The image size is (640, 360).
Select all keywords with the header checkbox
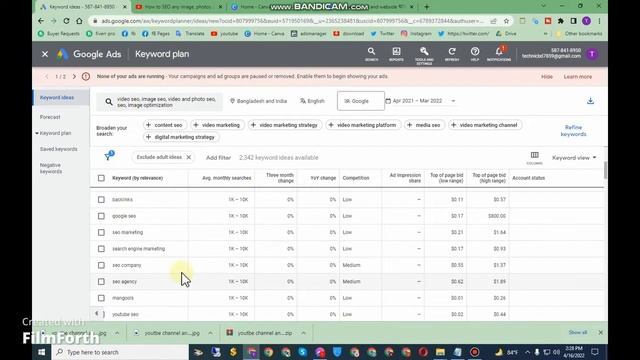click(x=101, y=178)
